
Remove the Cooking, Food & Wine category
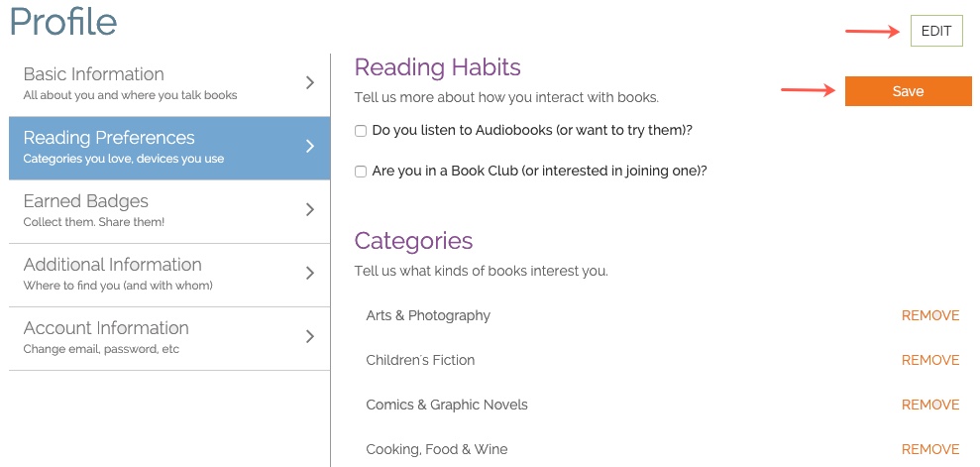click(930, 450)
